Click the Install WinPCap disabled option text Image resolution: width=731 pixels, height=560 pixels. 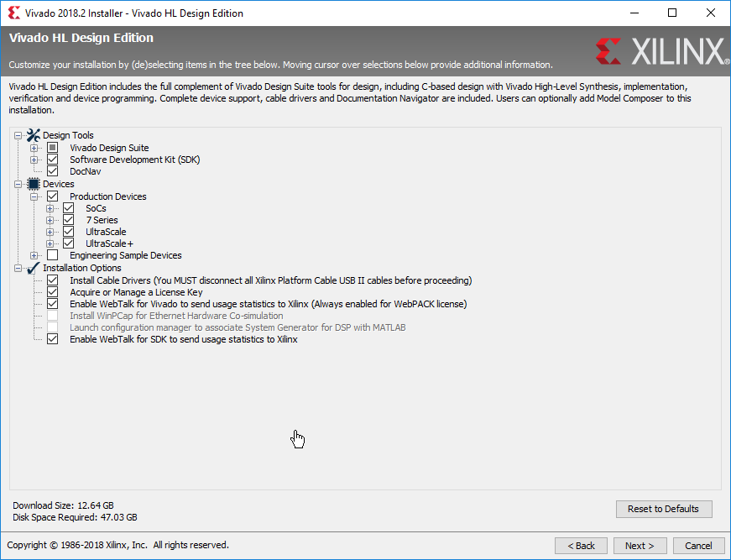pyautogui.click(x=176, y=316)
